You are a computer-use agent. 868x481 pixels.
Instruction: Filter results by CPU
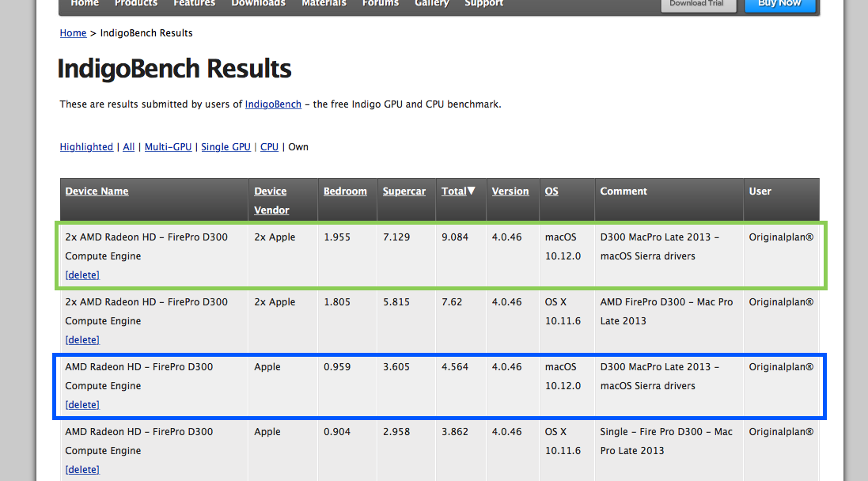269,146
